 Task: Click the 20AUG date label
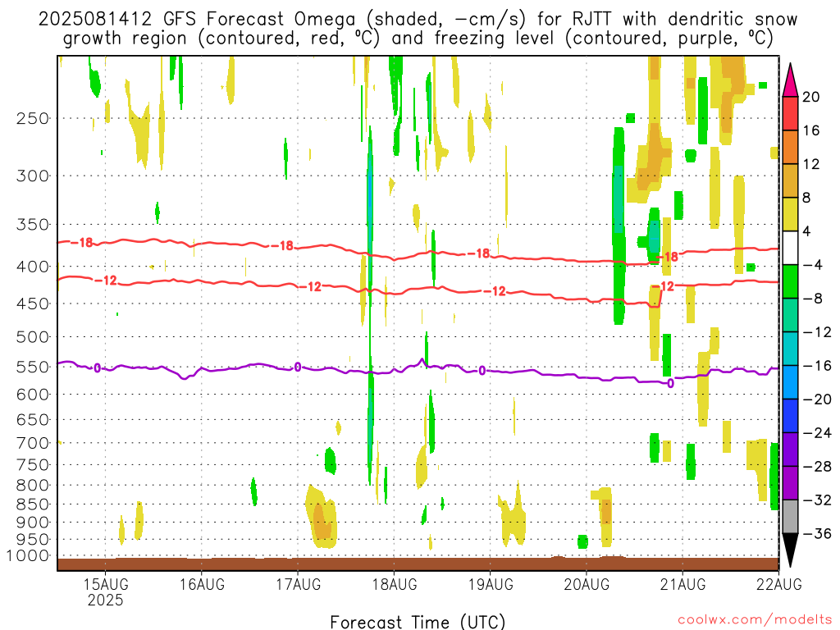click(587, 584)
